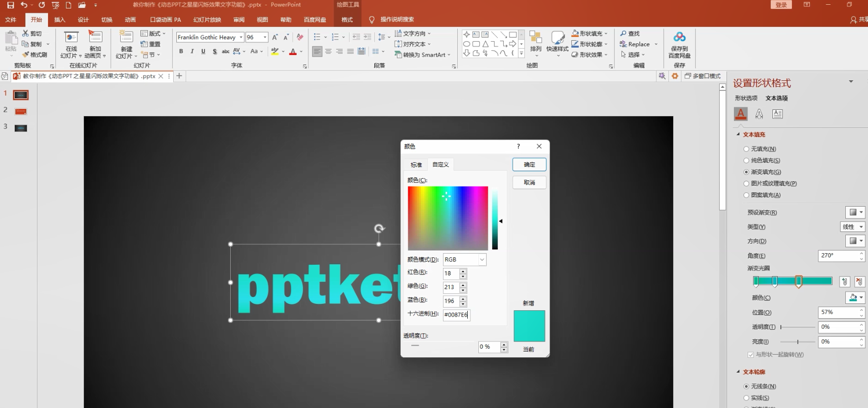This screenshot has width=868, height=408.
Task: Click the Login (登录) button
Action: (x=781, y=5)
